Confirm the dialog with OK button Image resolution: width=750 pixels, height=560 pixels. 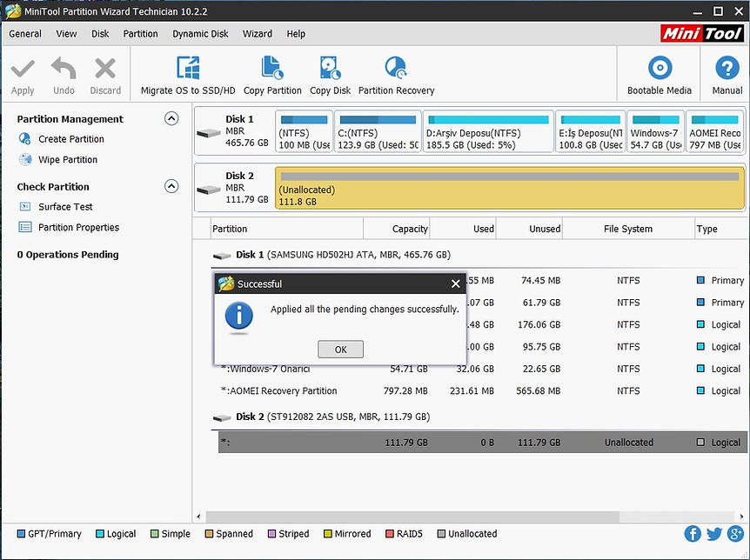[340, 349]
